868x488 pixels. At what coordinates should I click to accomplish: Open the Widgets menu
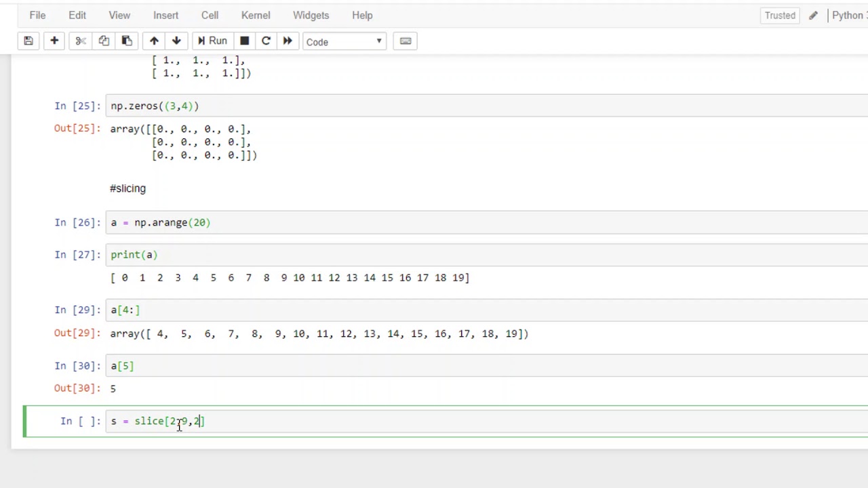(x=311, y=15)
